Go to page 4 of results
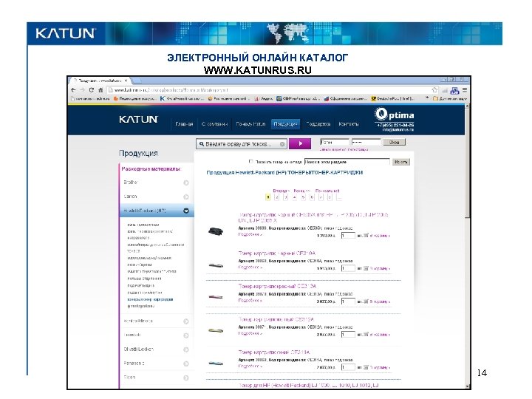This screenshot has width=532, height=399. 294,197
